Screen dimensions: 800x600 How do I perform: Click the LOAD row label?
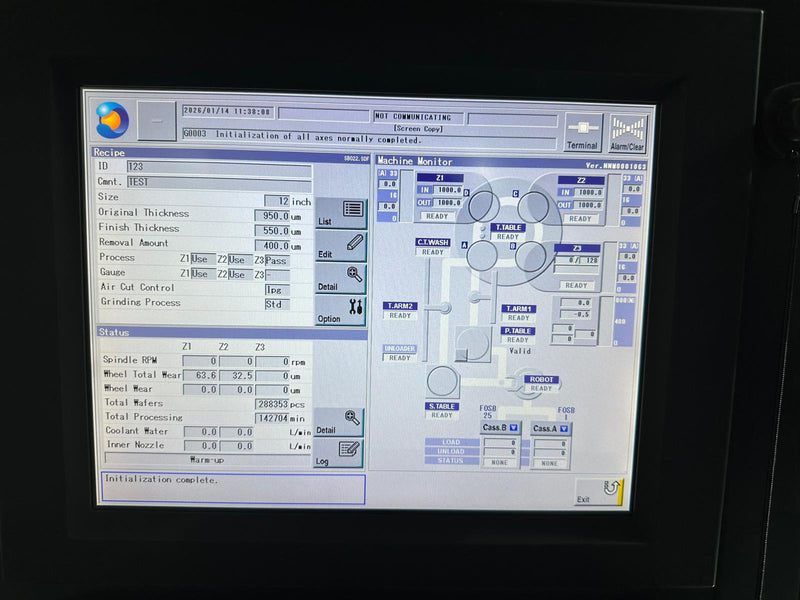(x=451, y=442)
